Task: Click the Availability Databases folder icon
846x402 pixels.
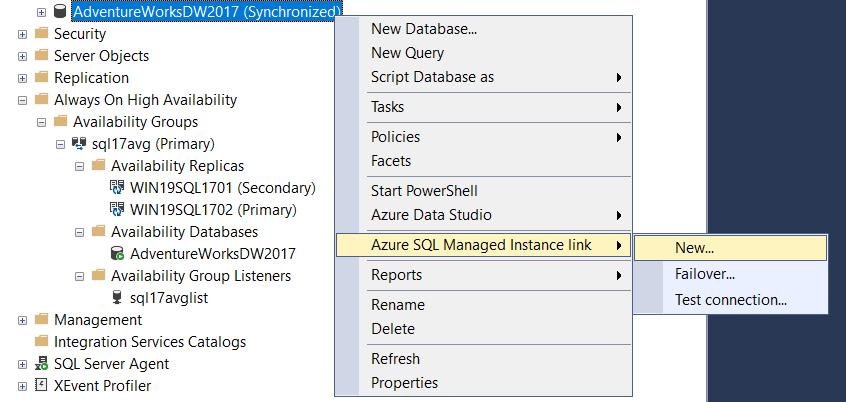Action: [98, 231]
